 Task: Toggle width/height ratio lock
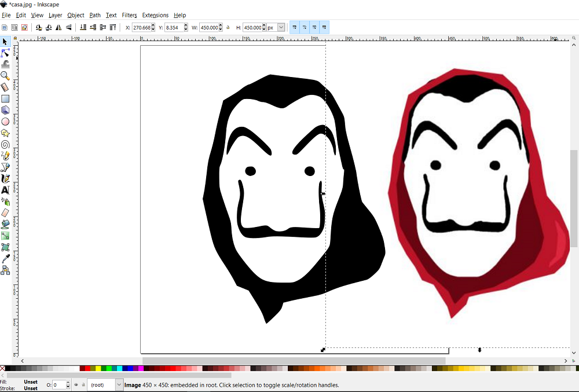(x=228, y=27)
